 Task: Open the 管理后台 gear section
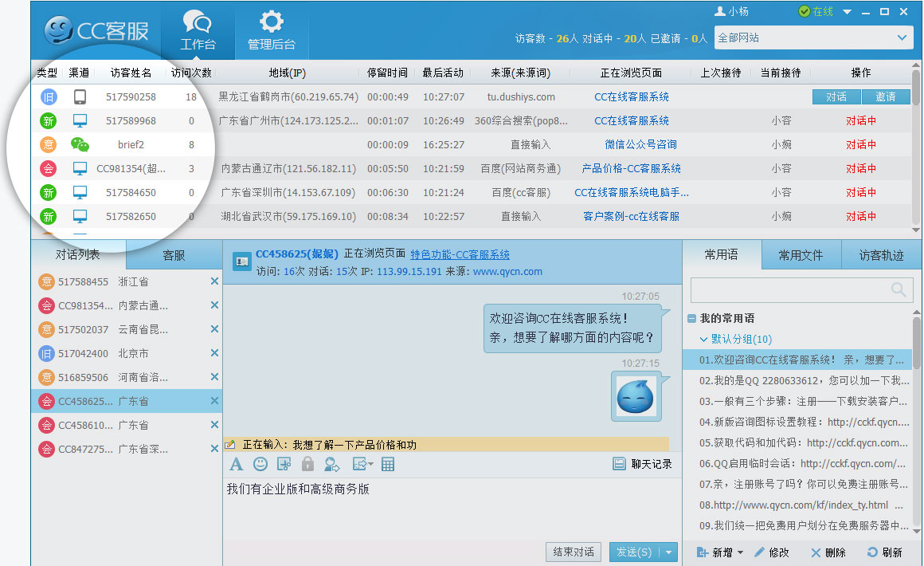(272, 31)
